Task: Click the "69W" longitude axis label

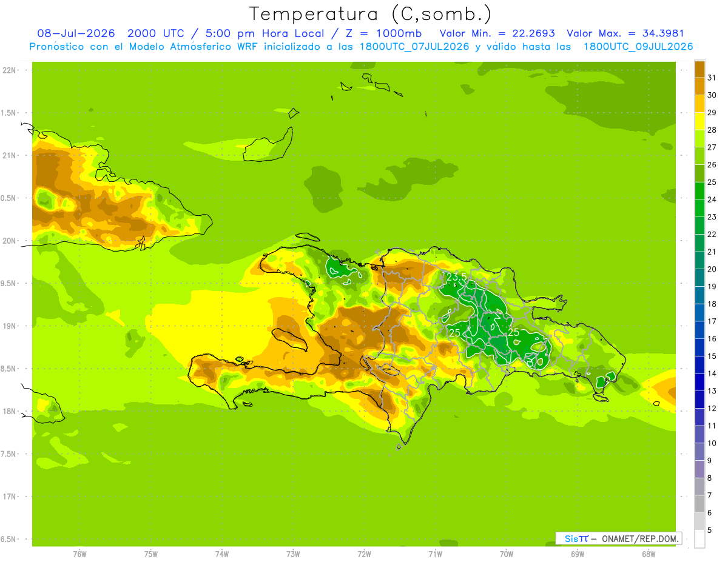Action: coord(578,554)
